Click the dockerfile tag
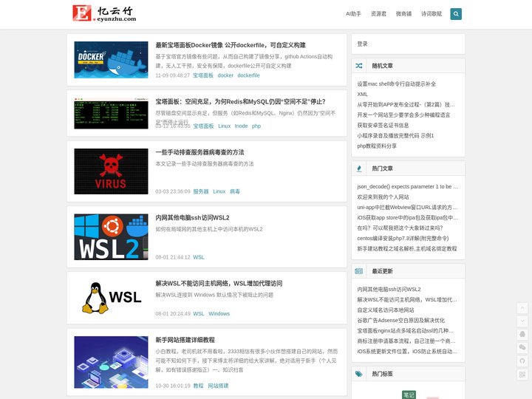The height and width of the screenshot is (399, 532). click(x=248, y=75)
